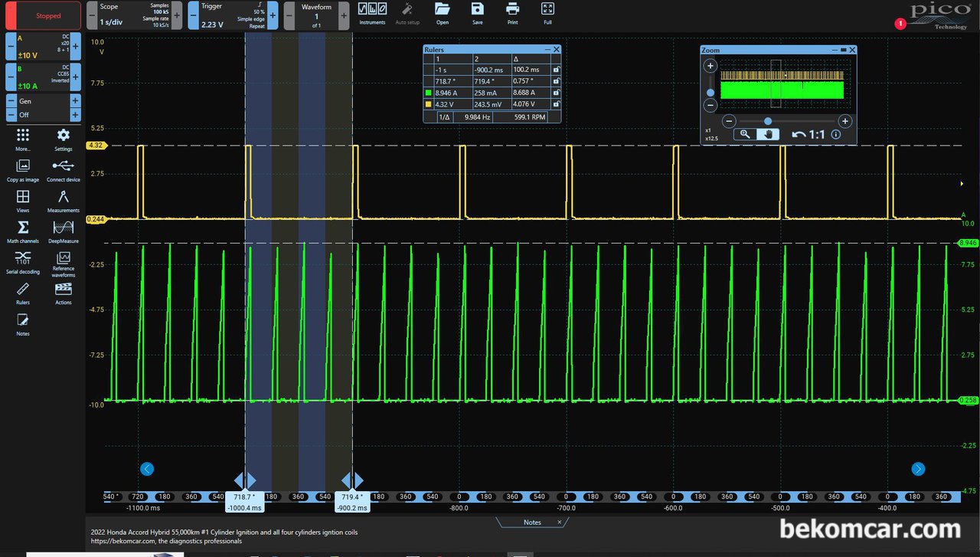Select the hand pan mode in Zoom panel

click(768, 134)
